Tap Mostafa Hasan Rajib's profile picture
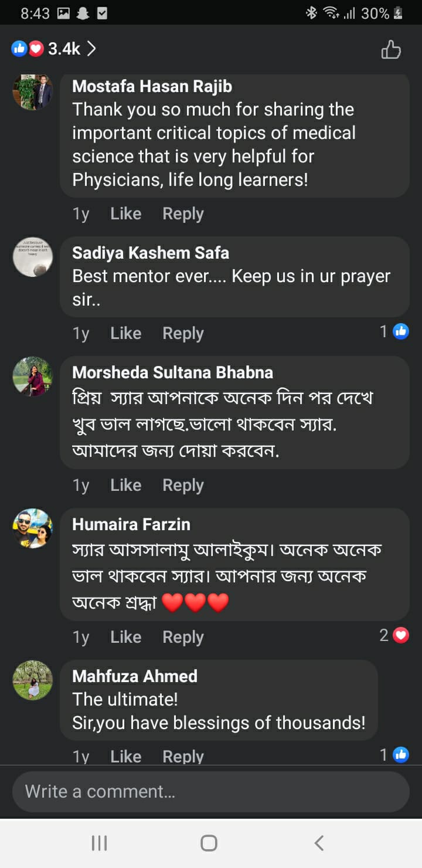 pyautogui.click(x=33, y=92)
